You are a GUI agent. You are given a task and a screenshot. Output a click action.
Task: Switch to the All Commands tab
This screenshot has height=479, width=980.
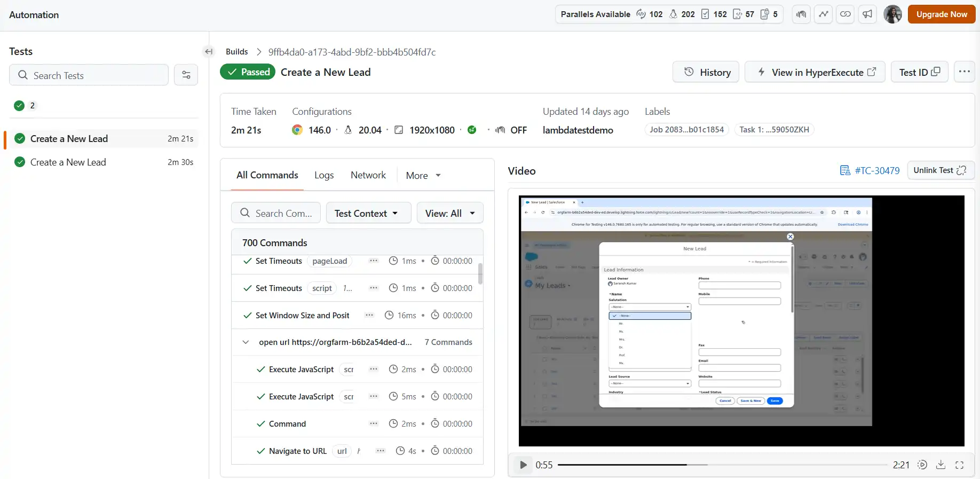pyautogui.click(x=267, y=175)
